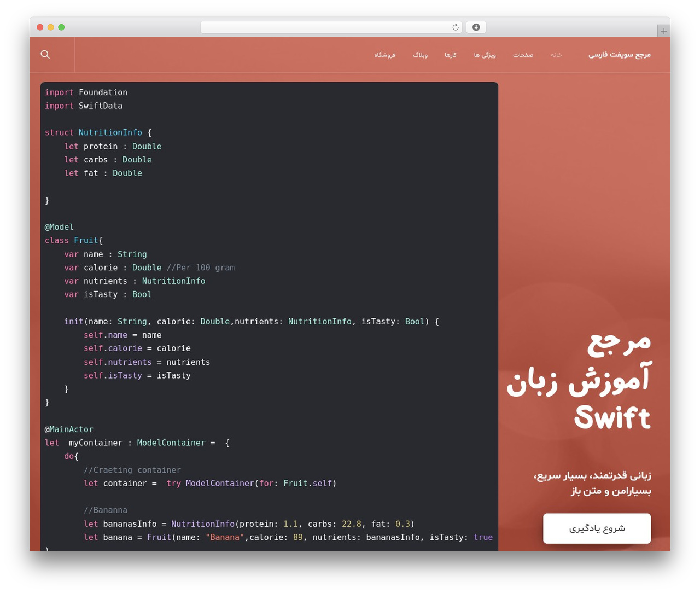
Task: Open the خانه menu item
Action: tap(556, 55)
